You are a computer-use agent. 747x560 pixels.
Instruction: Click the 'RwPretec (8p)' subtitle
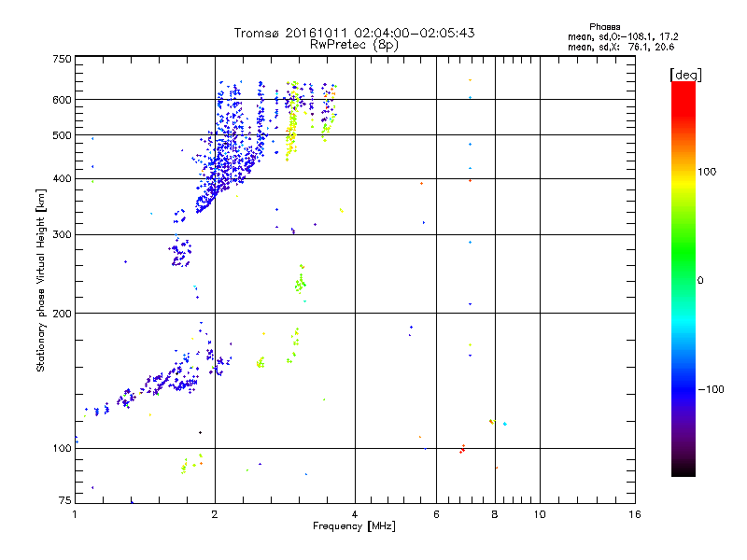(x=354, y=45)
